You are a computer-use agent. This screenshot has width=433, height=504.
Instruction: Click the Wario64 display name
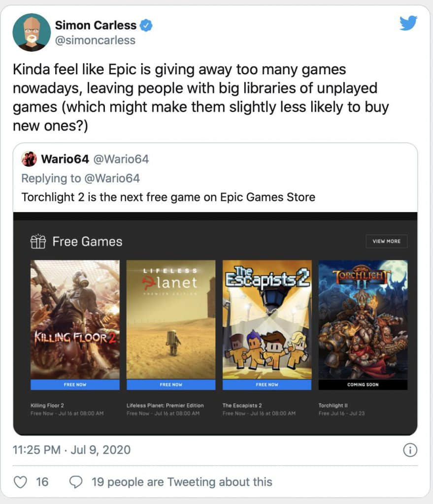click(x=65, y=159)
